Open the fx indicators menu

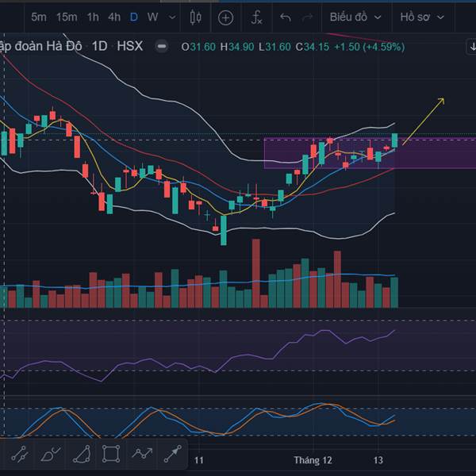point(256,17)
